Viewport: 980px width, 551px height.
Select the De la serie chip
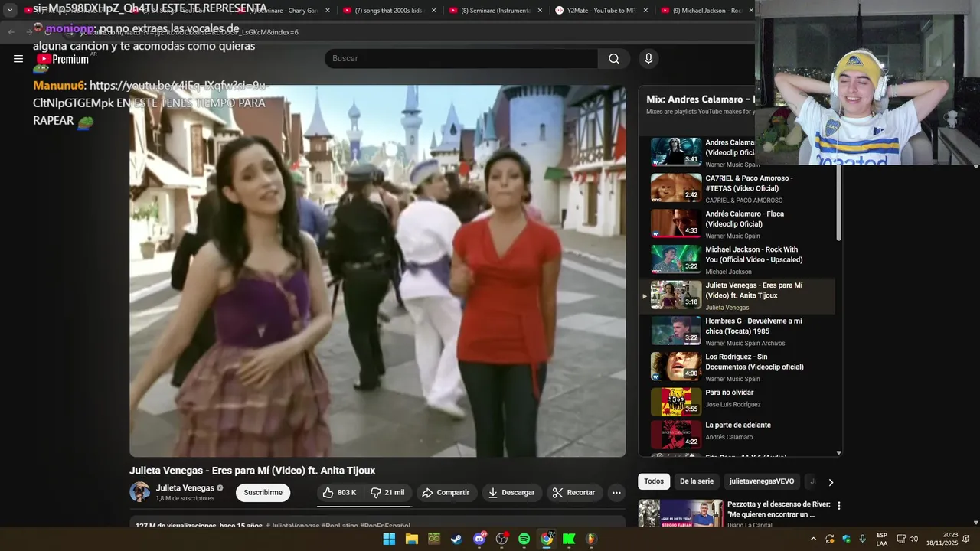point(697,481)
